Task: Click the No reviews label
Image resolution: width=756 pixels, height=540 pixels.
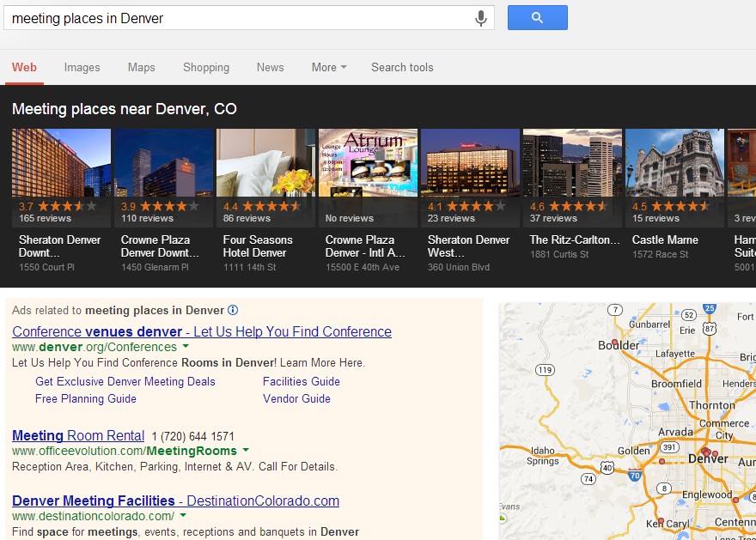Action: click(349, 218)
